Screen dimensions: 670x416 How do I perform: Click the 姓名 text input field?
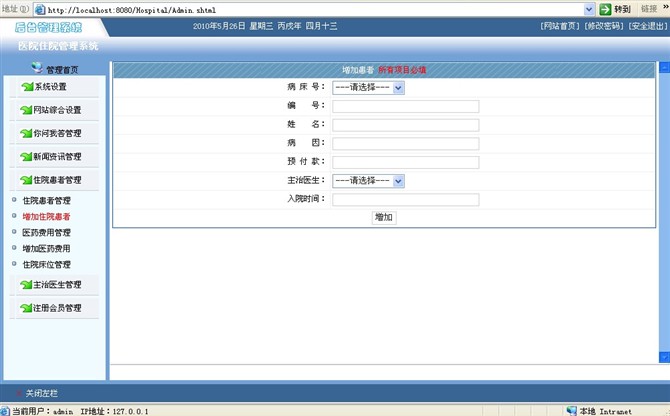405,124
